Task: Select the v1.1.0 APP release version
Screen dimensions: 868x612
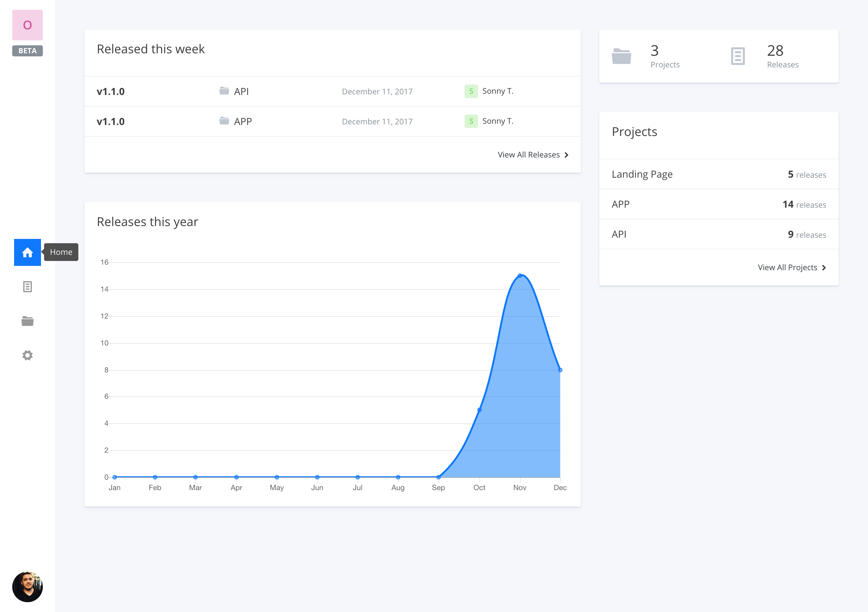Action: [x=110, y=121]
